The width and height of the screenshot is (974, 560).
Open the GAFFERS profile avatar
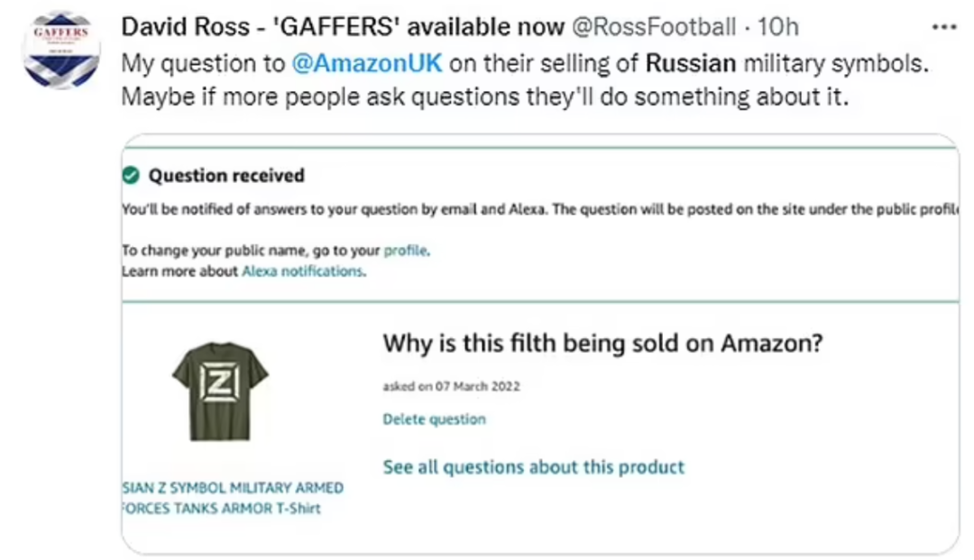tap(61, 50)
